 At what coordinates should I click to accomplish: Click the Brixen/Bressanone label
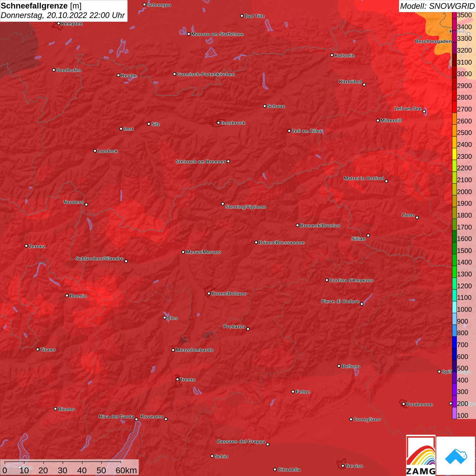click(282, 242)
